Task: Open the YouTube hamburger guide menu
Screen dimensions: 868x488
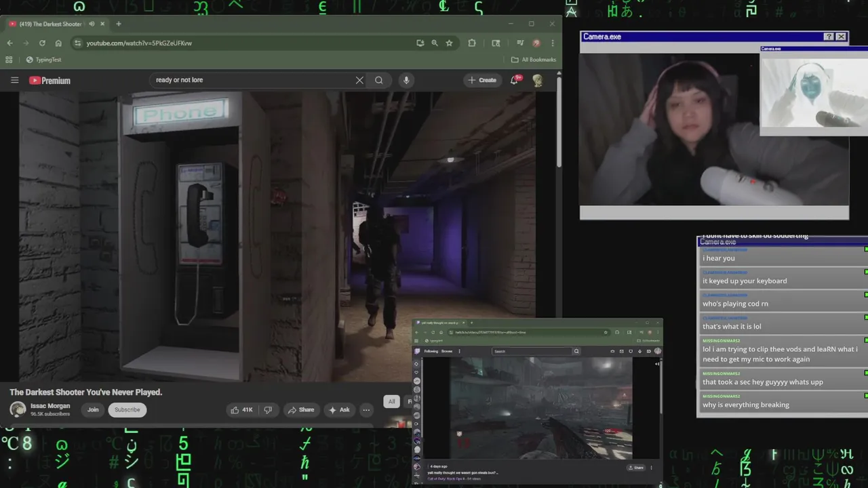Action: [x=14, y=80]
